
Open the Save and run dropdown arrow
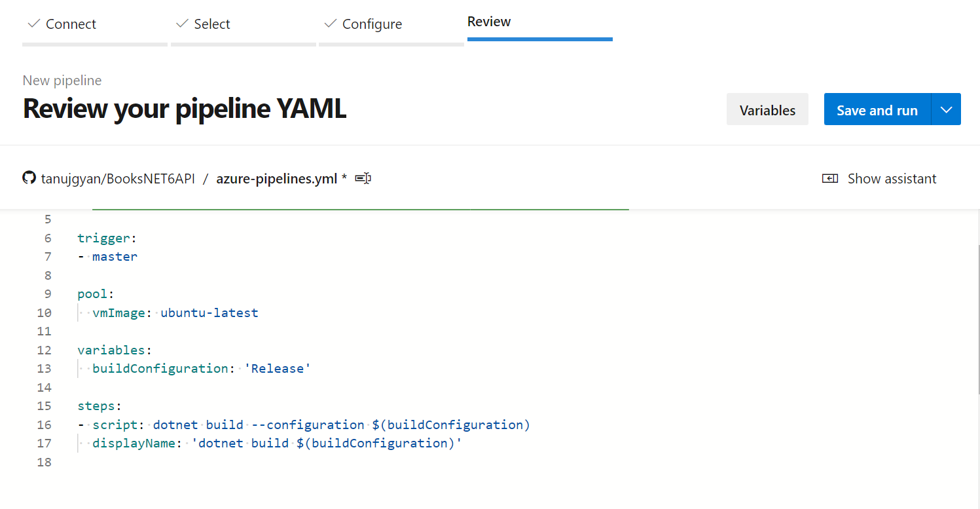coord(946,109)
